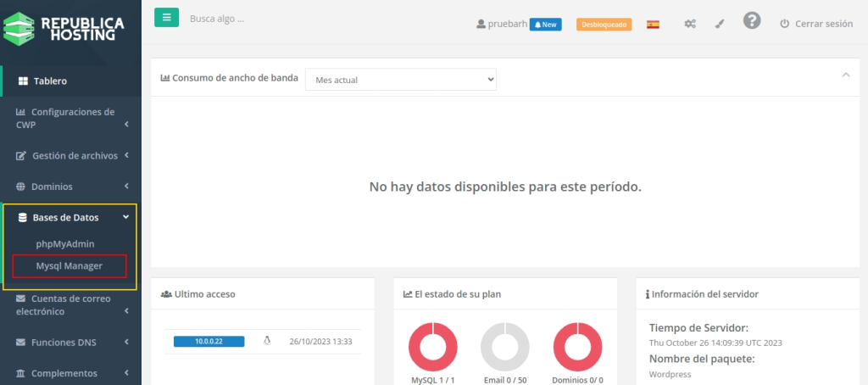Open the phpMyAdmin link

click(65, 243)
